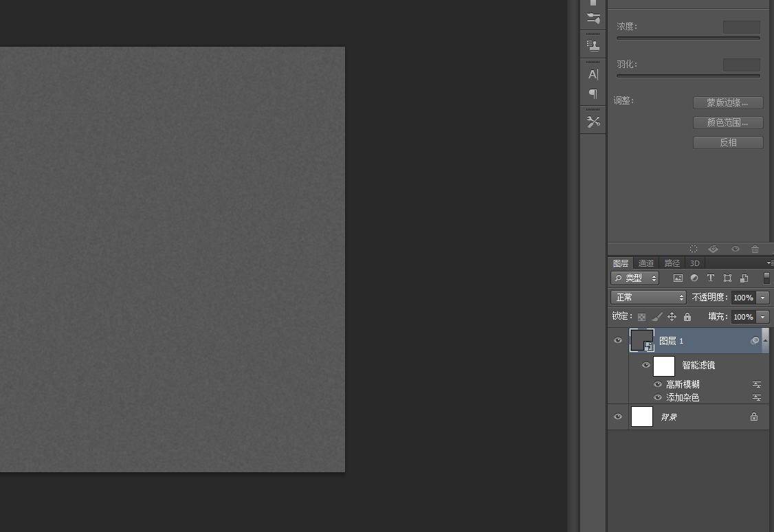
Task: Switch to the 通道 tab
Action: point(645,263)
